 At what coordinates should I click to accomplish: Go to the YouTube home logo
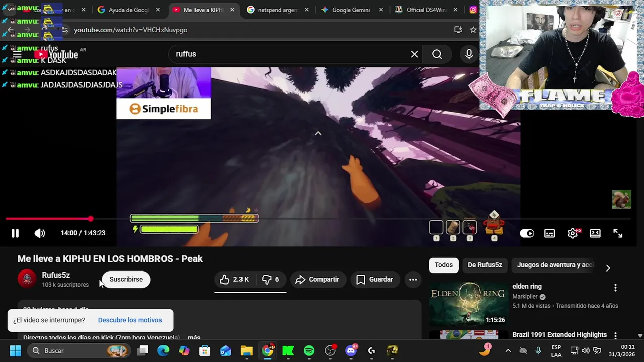(56, 54)
